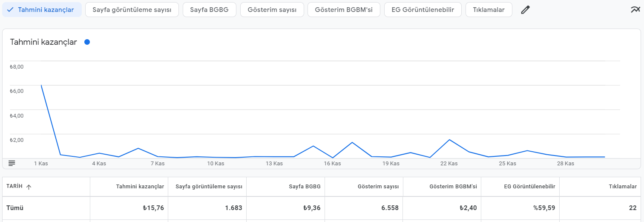Click the ₺4,00 y-axis label
The image size is (644, 222).
coord(17,115)
